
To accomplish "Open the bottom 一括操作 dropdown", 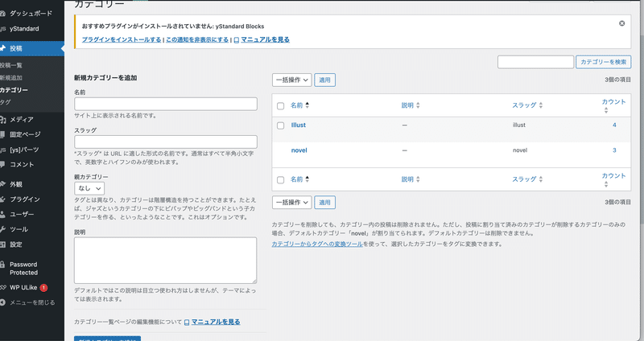I will coord(292,203).
